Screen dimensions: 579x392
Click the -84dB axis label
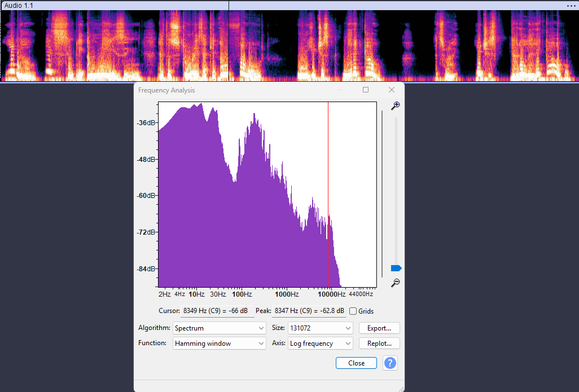coord(146,269)
